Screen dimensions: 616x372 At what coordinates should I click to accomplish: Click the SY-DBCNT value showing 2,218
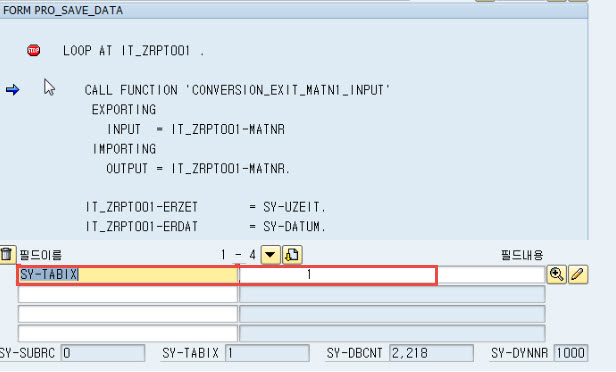coord(431,353)
